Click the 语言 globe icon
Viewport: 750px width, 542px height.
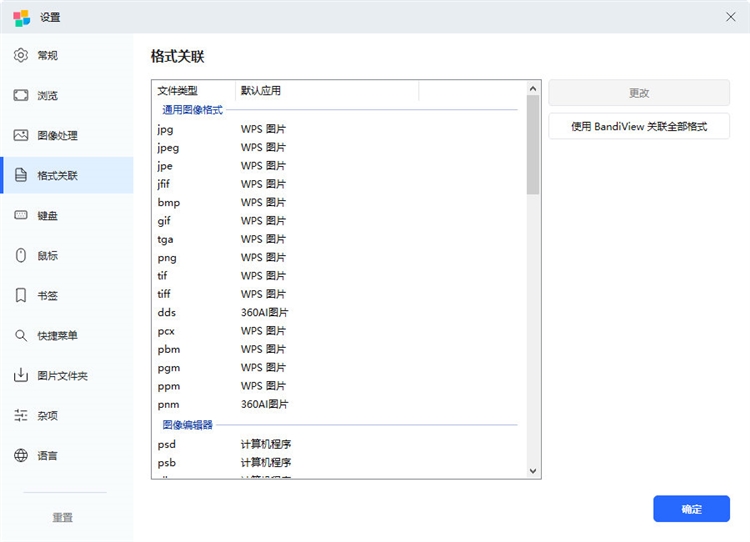coord(21,455)
